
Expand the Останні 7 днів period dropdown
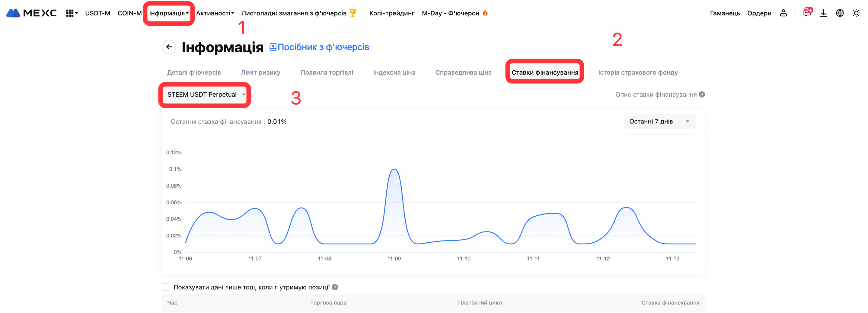coord(659,121)
